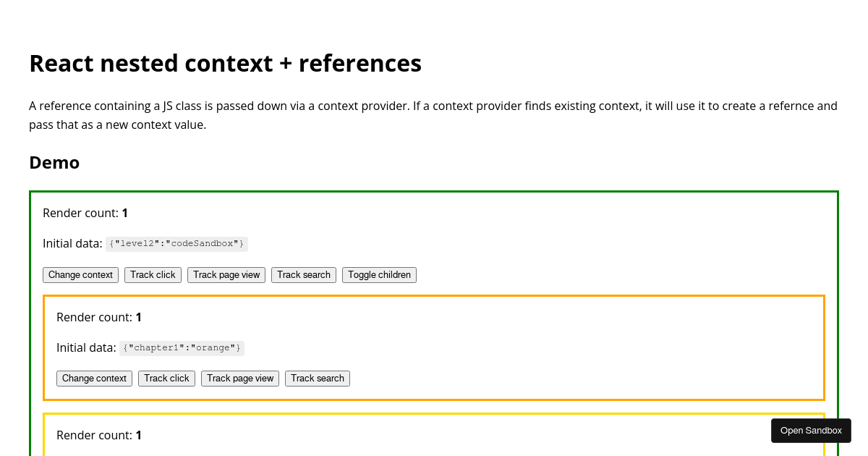Click Track click in orange box
868x456 pixels.
166,379
